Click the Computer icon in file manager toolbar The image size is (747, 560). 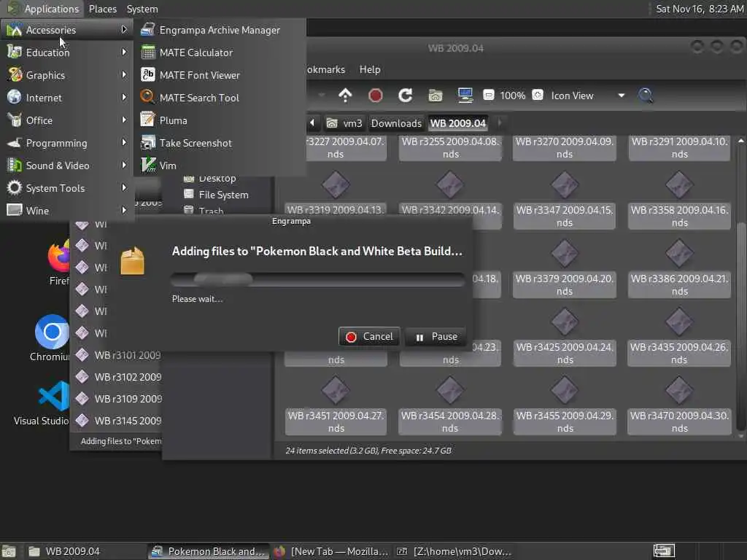(x=465, y=96)
